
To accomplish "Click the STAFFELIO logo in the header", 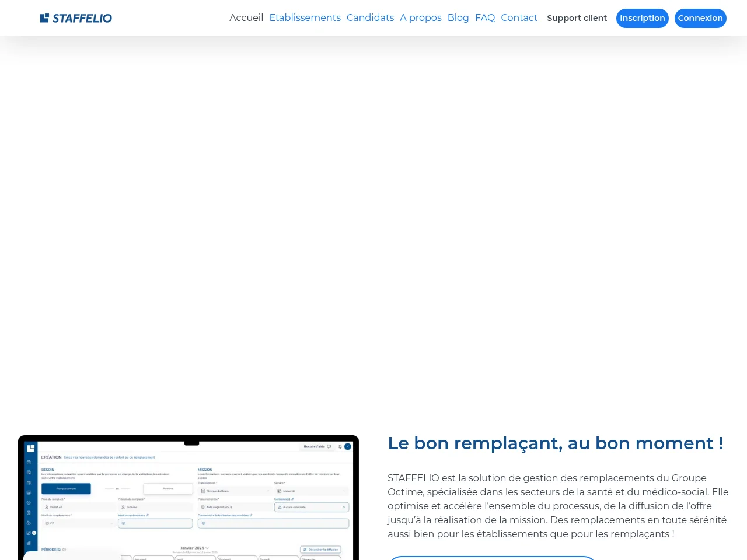I will click(76, 18).
